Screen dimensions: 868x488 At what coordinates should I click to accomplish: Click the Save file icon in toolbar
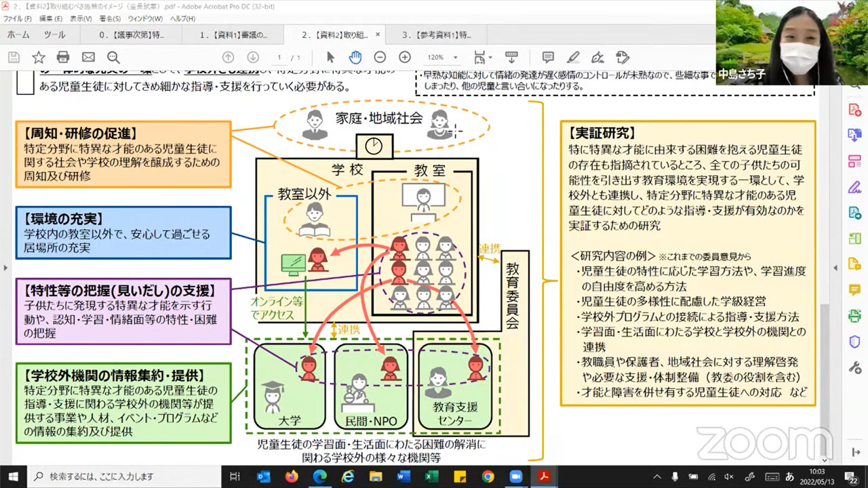pos(14,58)
